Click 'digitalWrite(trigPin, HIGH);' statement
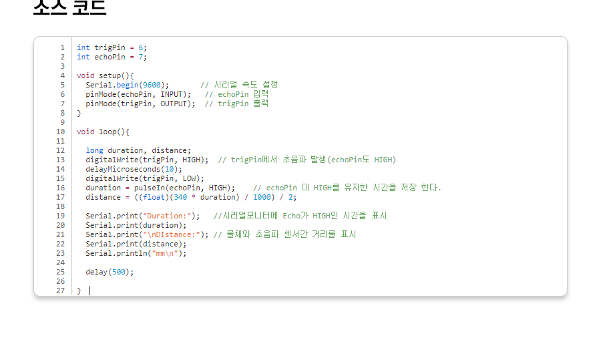Viewport: 601px width, 364px height. 147,160
